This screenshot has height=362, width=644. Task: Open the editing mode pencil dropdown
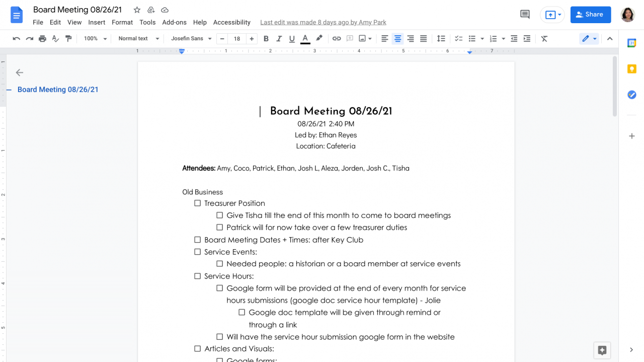tap(589, 39)
